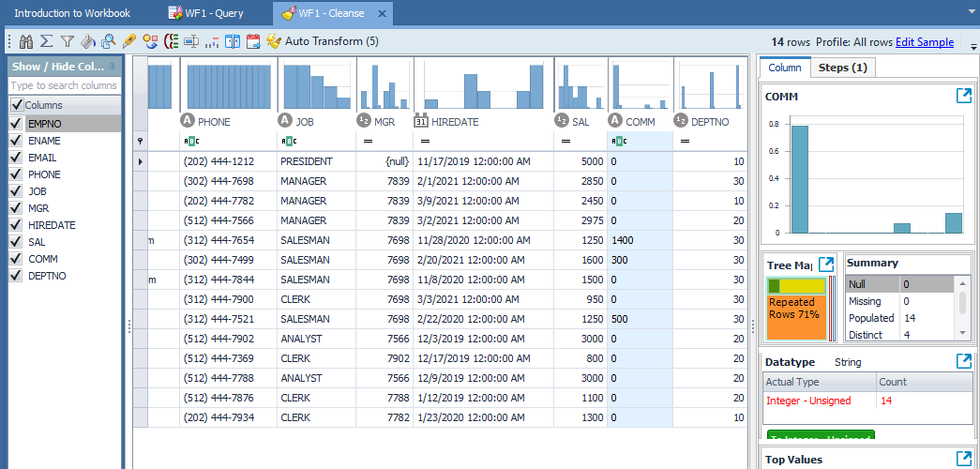Open toolbar overflow arrow at far right

pos(973,46)
